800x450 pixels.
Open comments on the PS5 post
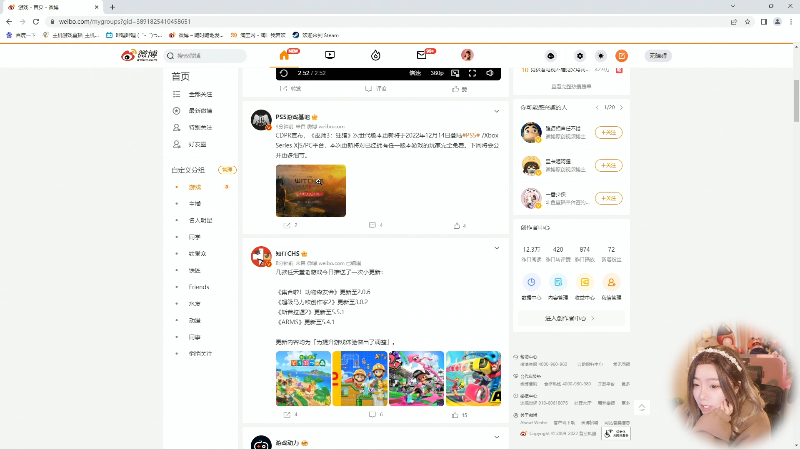pos(376,225)
